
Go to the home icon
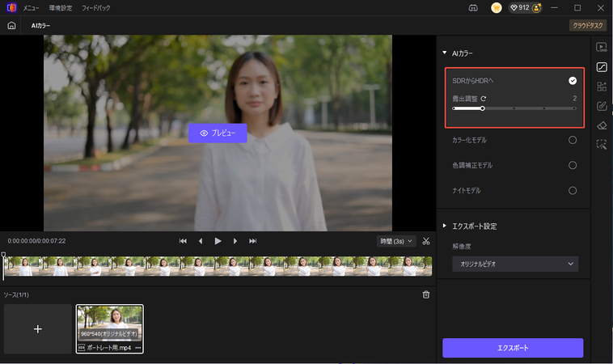(11, 26)
